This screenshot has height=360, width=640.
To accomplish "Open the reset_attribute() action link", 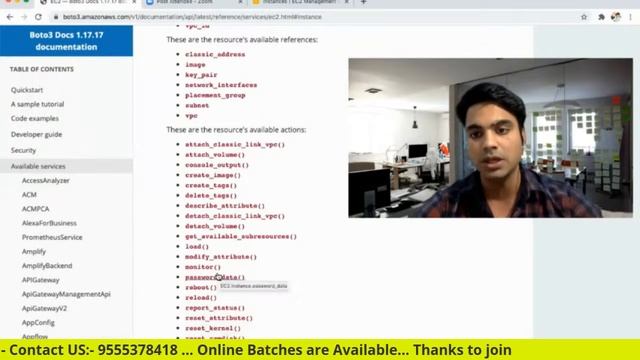I will coord(219,318).
